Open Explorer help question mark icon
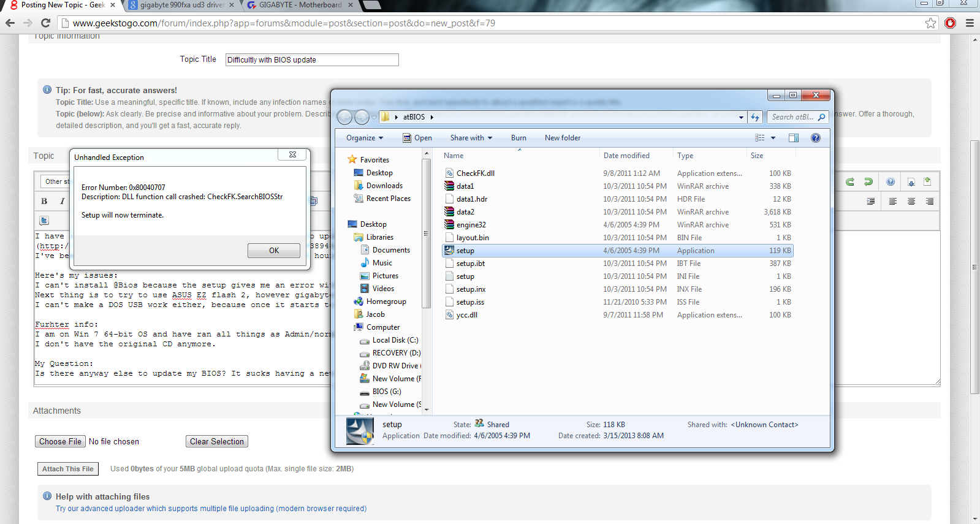This screenshot has width=980, height=524. pos(816,138)
